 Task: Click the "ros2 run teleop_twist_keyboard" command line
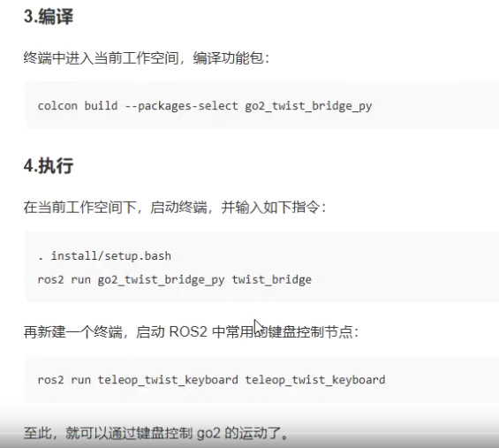click(211, 380)
